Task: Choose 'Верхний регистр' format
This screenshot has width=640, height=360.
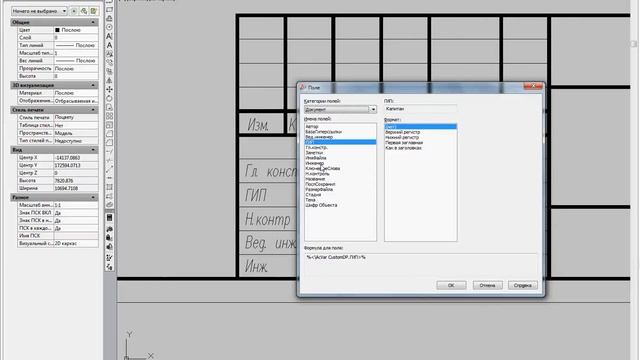Action: click(x=402, y=132)
